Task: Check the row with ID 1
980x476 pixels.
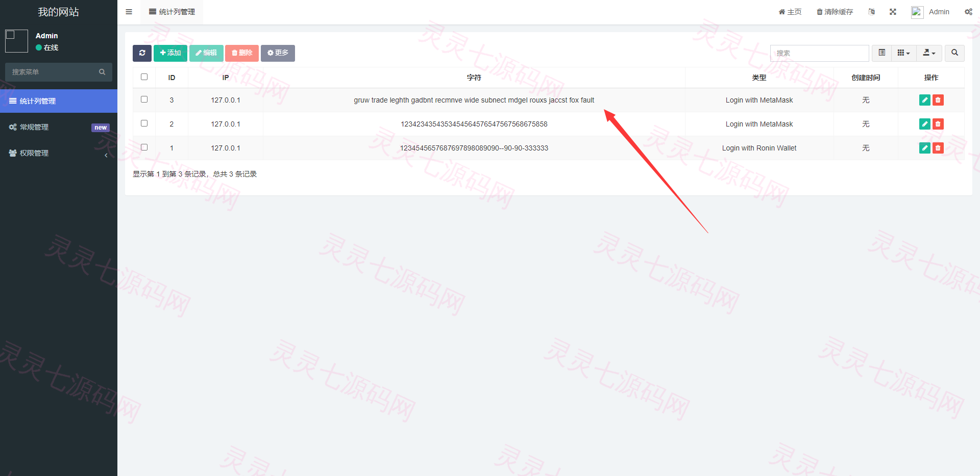Action: point(144,147)
